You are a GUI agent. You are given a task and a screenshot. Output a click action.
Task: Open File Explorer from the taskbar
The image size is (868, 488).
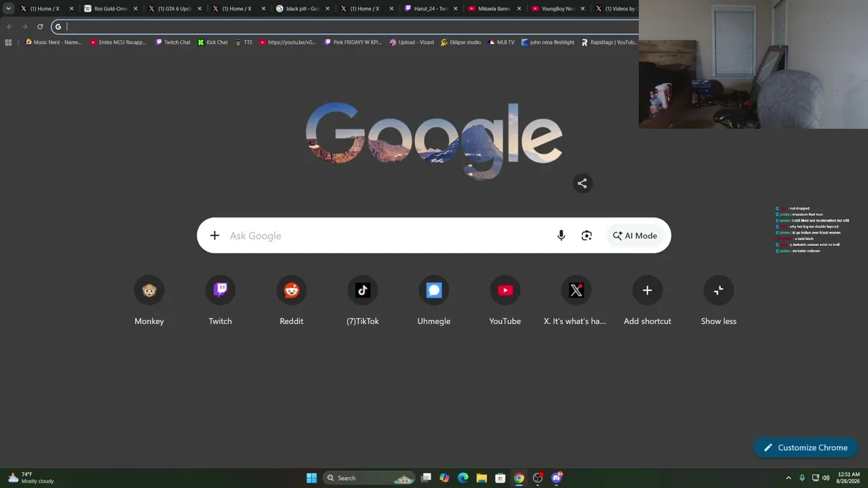click(x=481, y=478)
